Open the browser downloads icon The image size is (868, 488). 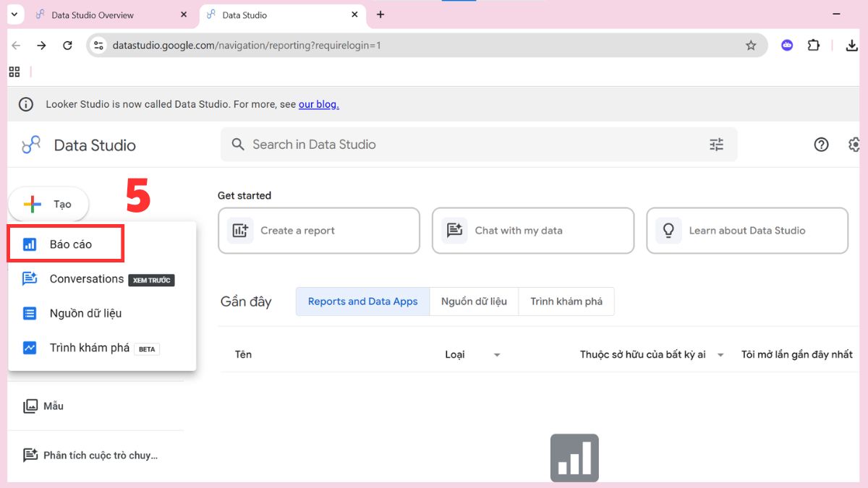coord(851,46)
